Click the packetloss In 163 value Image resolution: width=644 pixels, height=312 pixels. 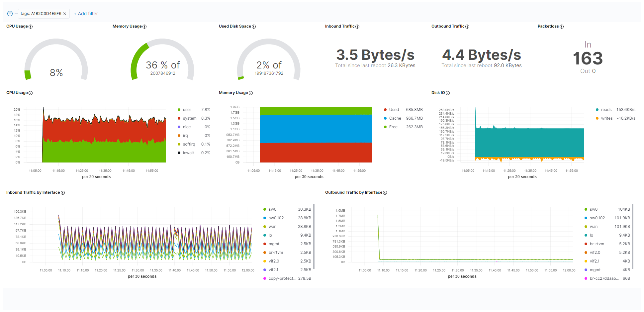point(588,58)
